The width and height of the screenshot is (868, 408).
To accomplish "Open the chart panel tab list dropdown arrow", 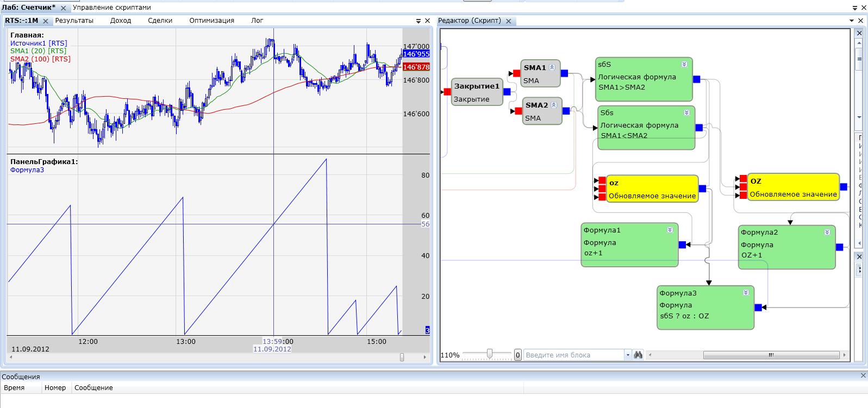I will tap(419, 21).
